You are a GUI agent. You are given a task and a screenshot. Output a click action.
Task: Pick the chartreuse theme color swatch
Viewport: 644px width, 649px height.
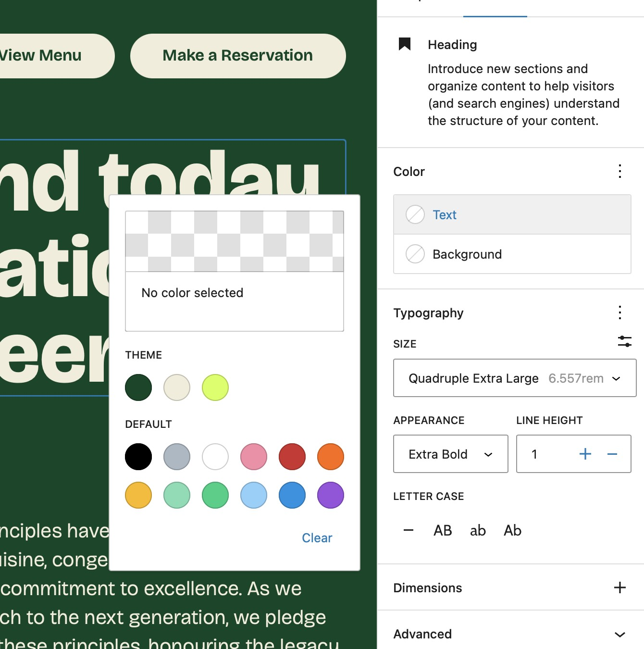(x=215, y=387)
